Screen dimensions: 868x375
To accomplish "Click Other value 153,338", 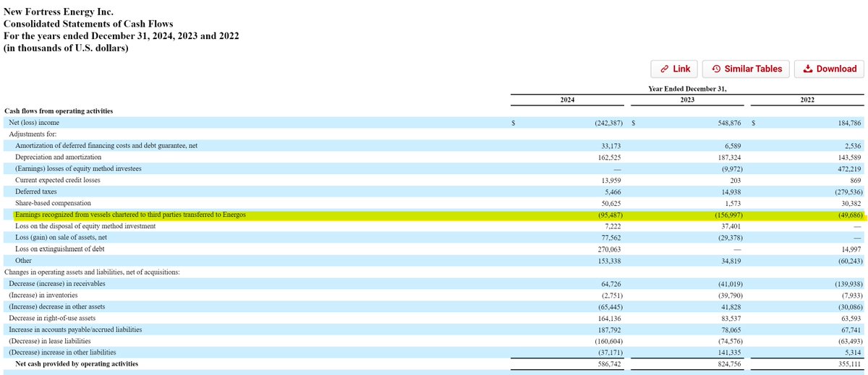I will pyautogui.click(x=609, y=260).
